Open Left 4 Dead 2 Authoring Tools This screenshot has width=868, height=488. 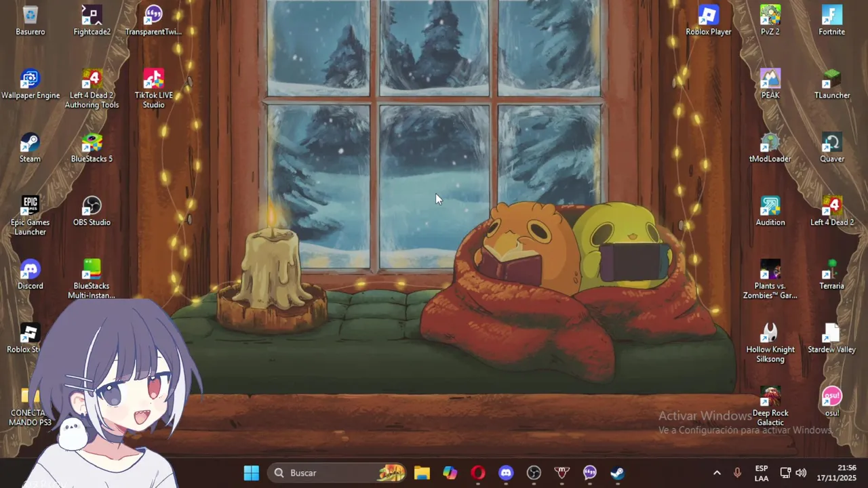92,89
